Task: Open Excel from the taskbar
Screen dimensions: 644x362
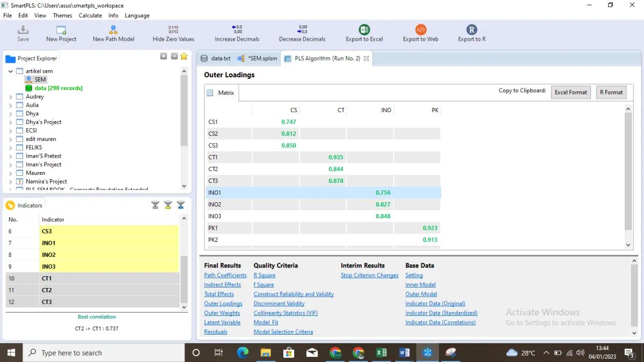Action: [382, 352]
